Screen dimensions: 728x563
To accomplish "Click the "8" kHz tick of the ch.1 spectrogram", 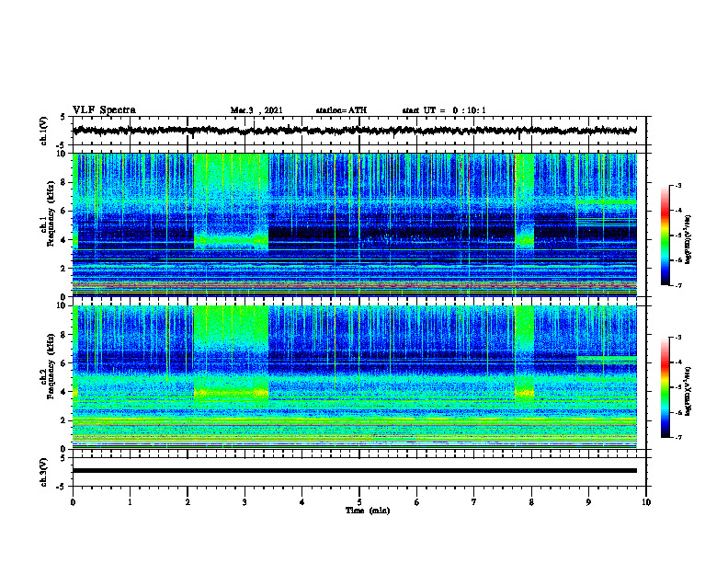I will click(x=63, y=182).
